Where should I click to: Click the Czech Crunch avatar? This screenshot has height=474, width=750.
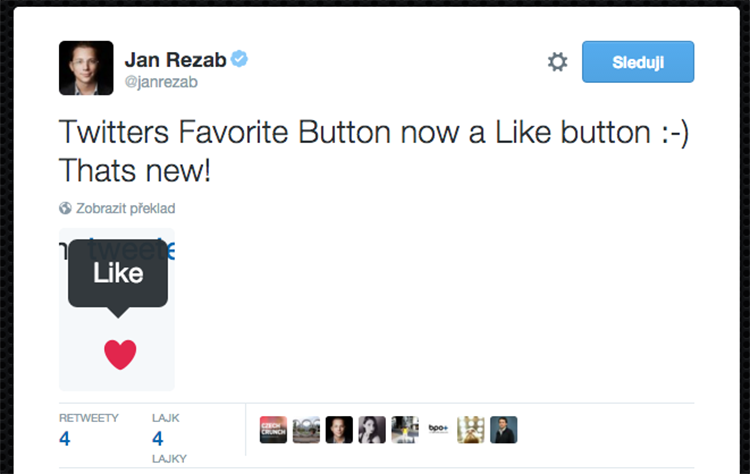[273, 430]
